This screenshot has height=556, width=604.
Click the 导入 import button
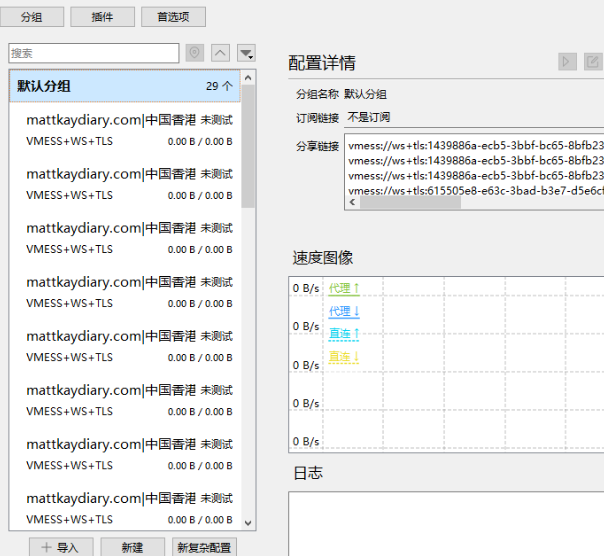tap(61, 547)
